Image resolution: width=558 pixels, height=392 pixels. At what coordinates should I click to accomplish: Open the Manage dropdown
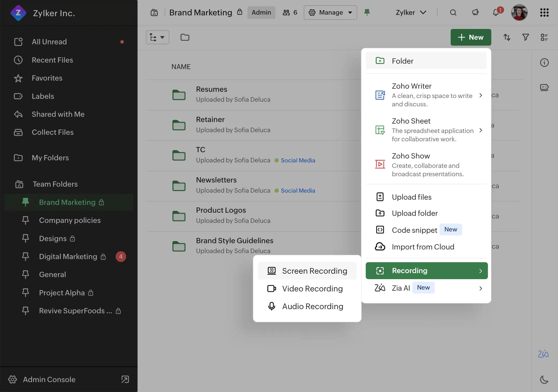330,13
